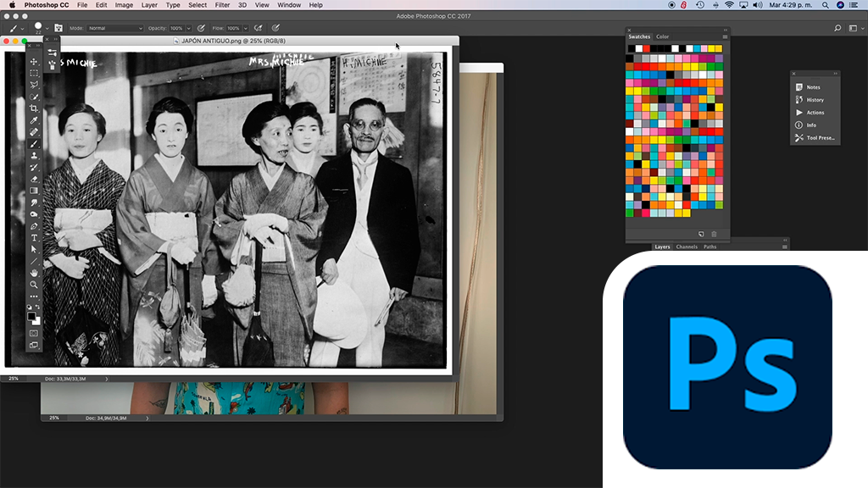Select the Clone Stamp tool
The image size is (868, 488).
click(x=34, y=156)
